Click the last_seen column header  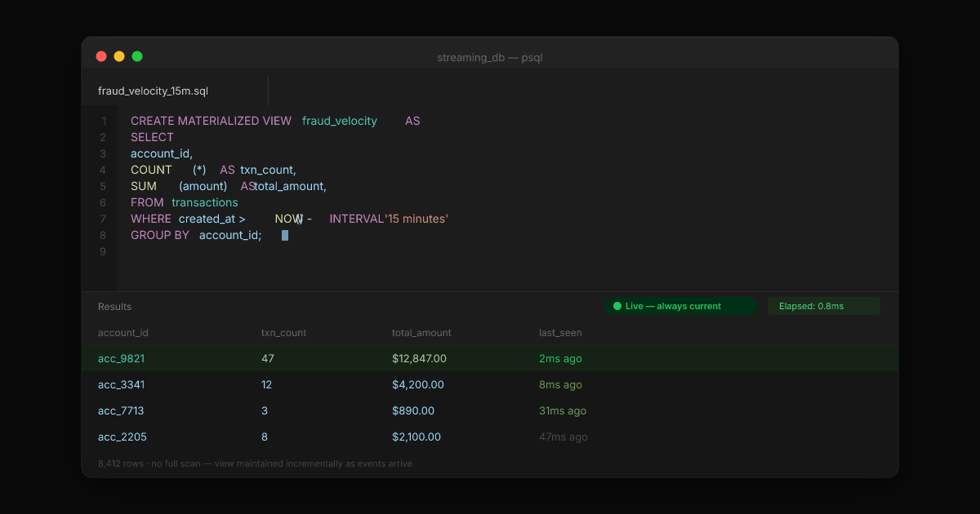pyautogui.click(x=560, y=333)
